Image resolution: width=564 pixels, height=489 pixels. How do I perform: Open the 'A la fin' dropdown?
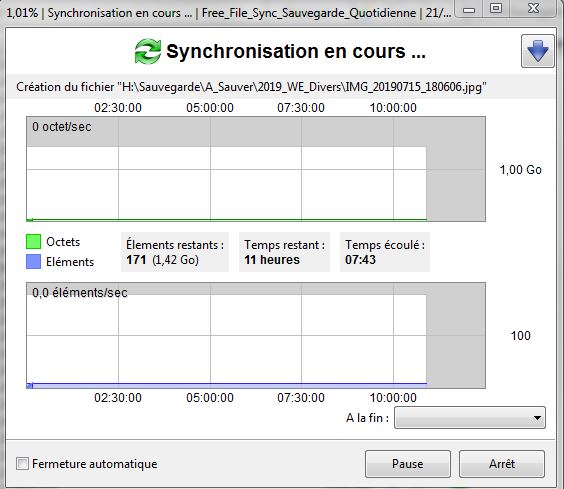(470, 418)
